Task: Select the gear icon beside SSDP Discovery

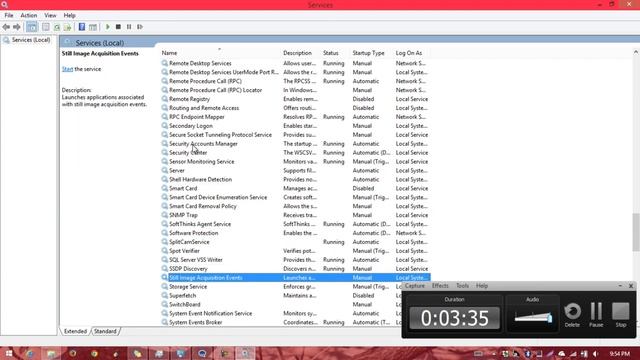Action: pyautogui.click(x=164, y=269)
